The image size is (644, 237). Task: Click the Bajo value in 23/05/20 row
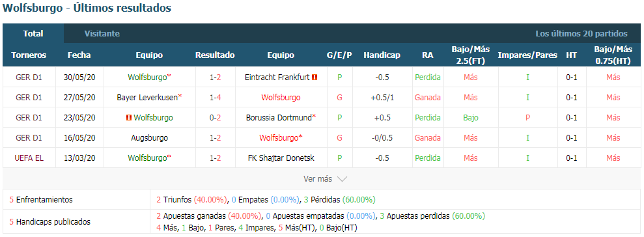(x=470, y=117)
